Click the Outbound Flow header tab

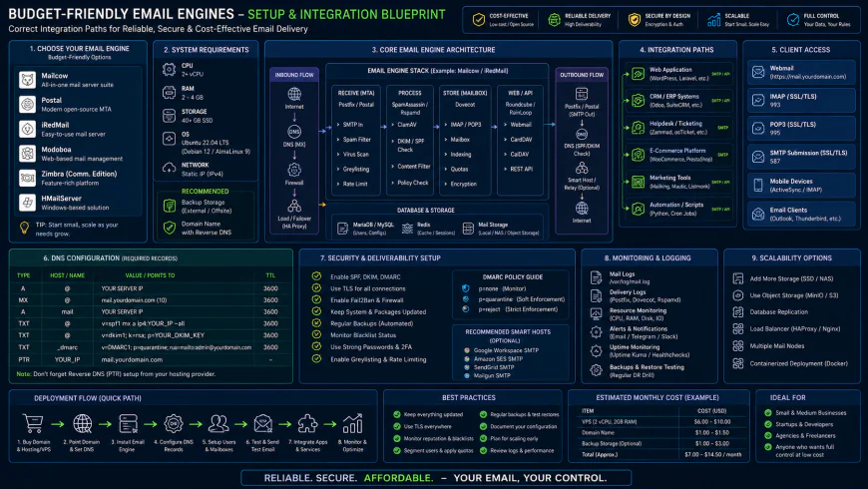[582, 75]
